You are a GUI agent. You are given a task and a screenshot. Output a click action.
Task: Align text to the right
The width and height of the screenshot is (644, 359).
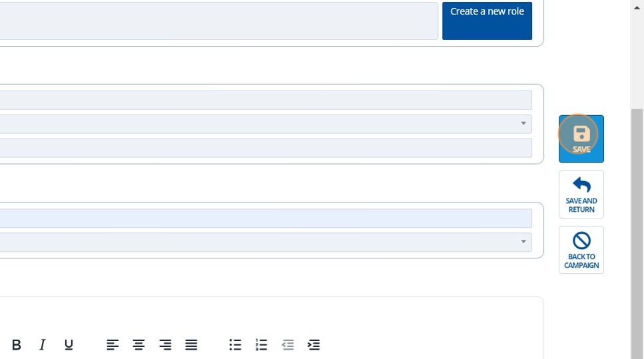(x=165, y=344)
